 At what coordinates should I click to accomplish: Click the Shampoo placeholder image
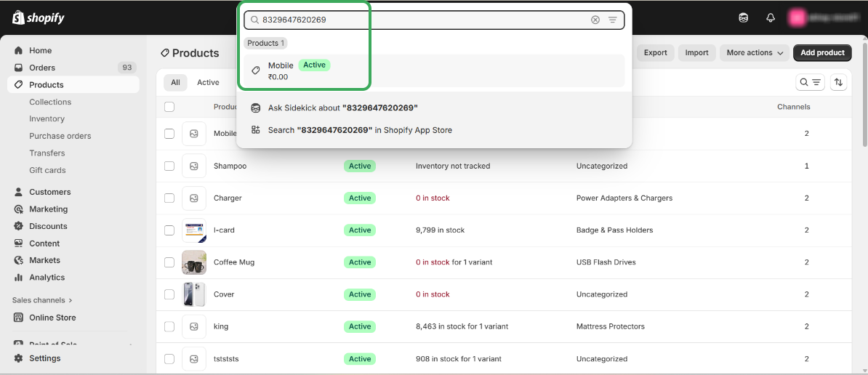click(194, 166)
